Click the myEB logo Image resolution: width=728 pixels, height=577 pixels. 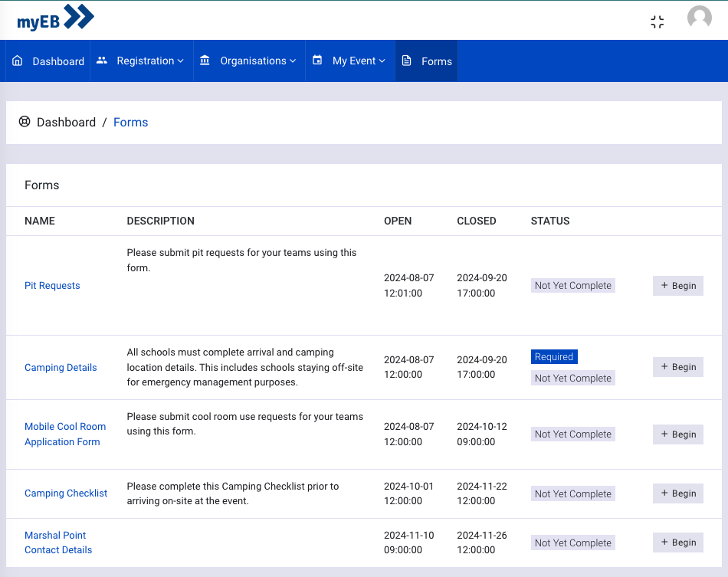click(56, 18)
